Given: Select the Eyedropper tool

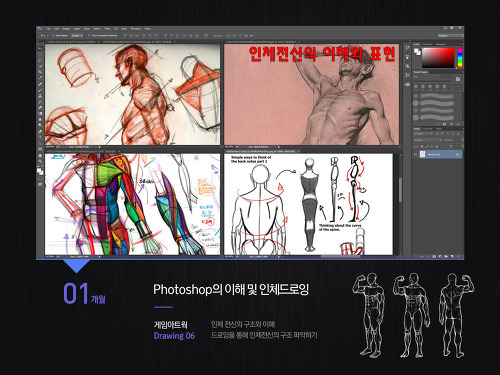Looking at the screenshot, I should pos(41,77).
